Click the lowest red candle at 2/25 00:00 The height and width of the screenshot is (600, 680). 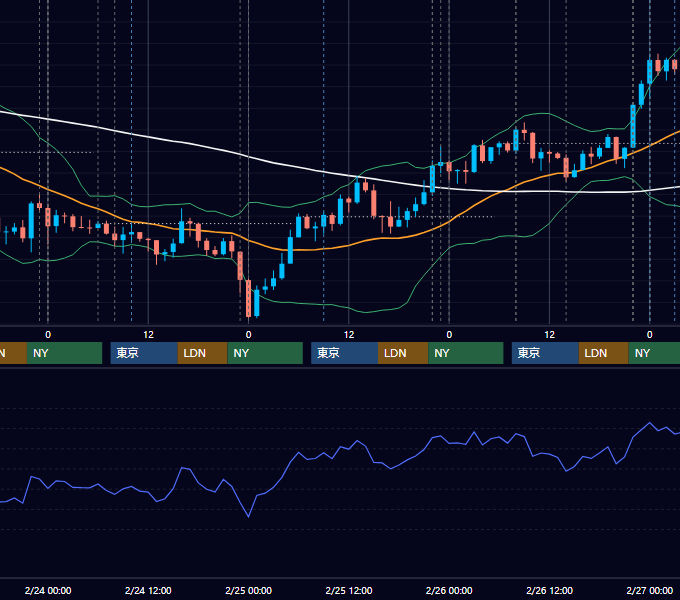(x=248, y=298)
